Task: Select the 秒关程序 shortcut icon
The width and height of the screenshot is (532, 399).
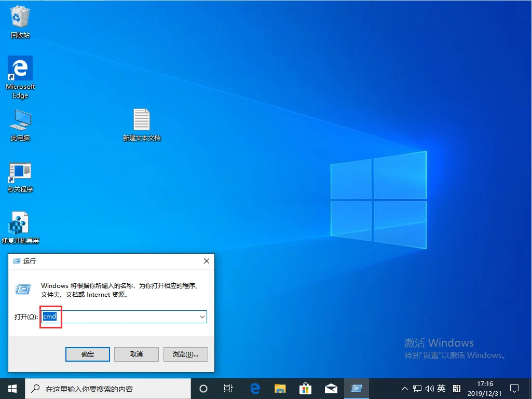Action: tap(20, 177)
